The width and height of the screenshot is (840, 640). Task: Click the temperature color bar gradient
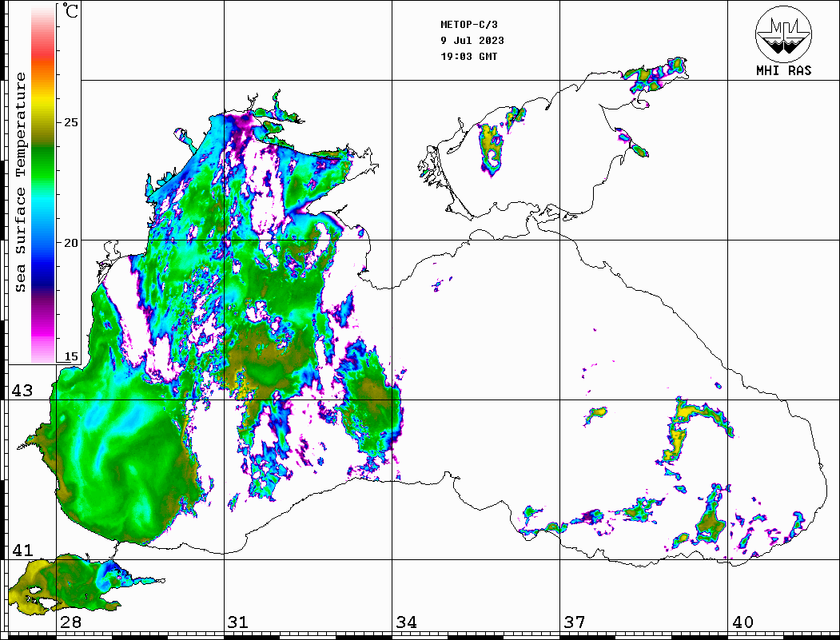click(43, 184)
